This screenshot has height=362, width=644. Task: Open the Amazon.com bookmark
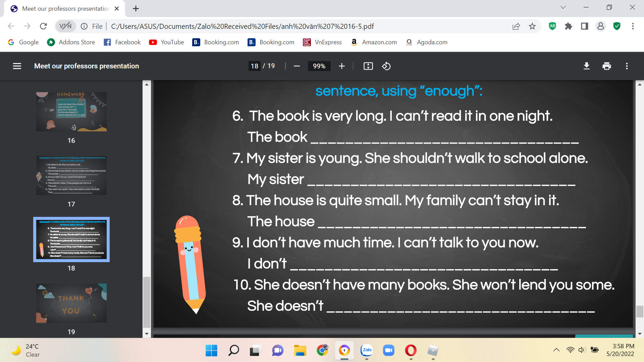374,42
